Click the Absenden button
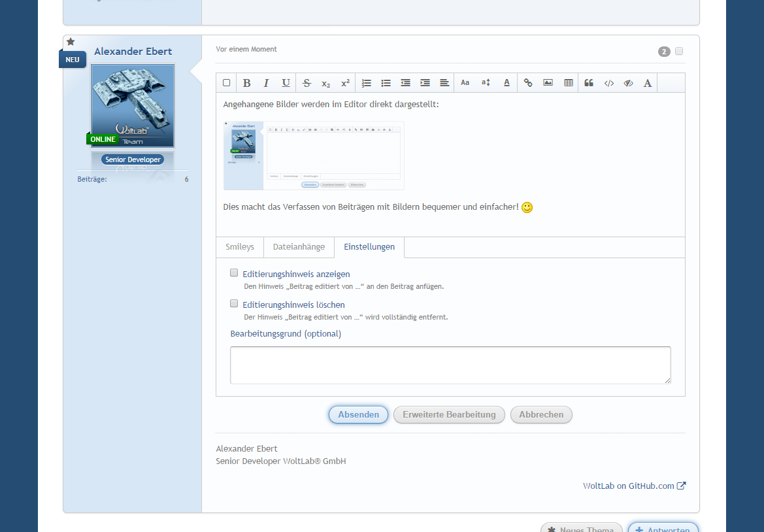Image resolution: width=764 pixels, height=532 pixels. pos(358,415)
